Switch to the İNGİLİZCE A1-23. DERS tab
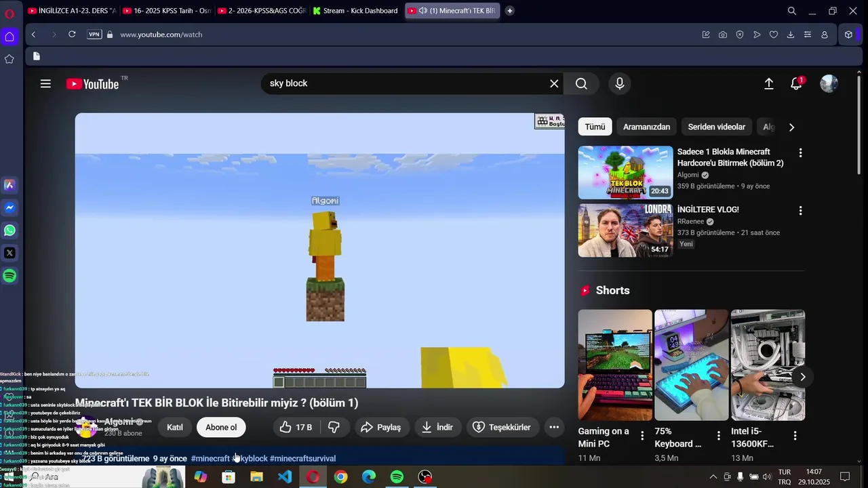 click(73, 11)
